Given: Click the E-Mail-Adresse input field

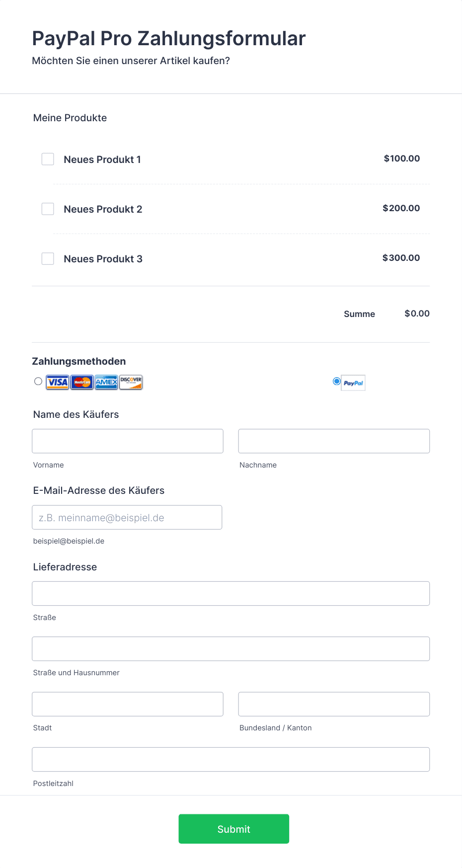Looking at the screenshot, I should tap(127, 517).
